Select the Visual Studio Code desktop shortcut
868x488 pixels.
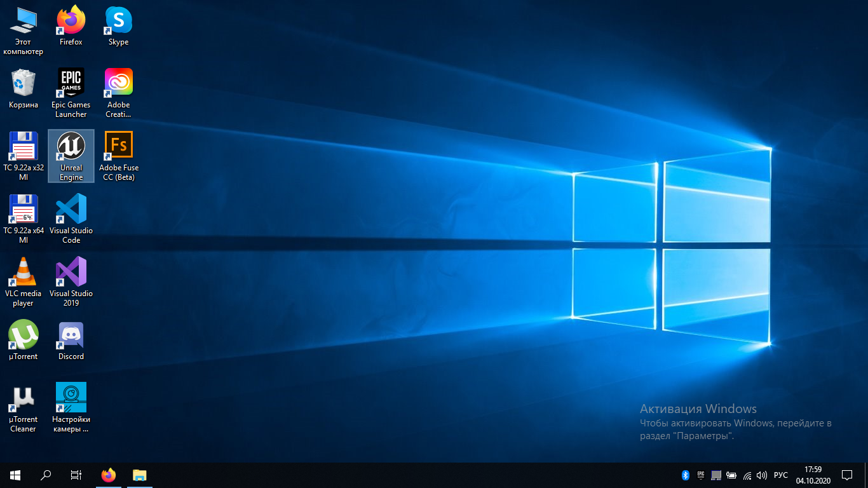(71, 219)
